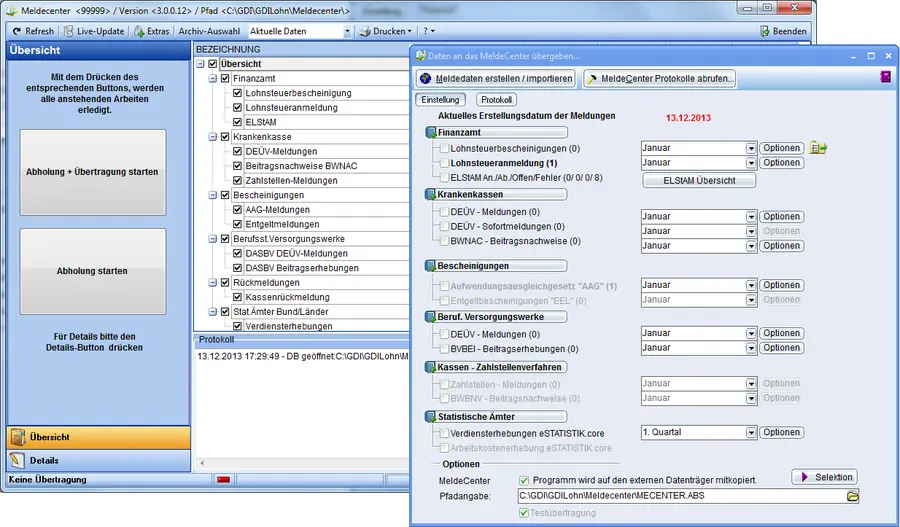Click export icon next to Lohnsteuerbescheinigungen Optionen
This screenshot has width=900, height=527.
pos(820,148)
